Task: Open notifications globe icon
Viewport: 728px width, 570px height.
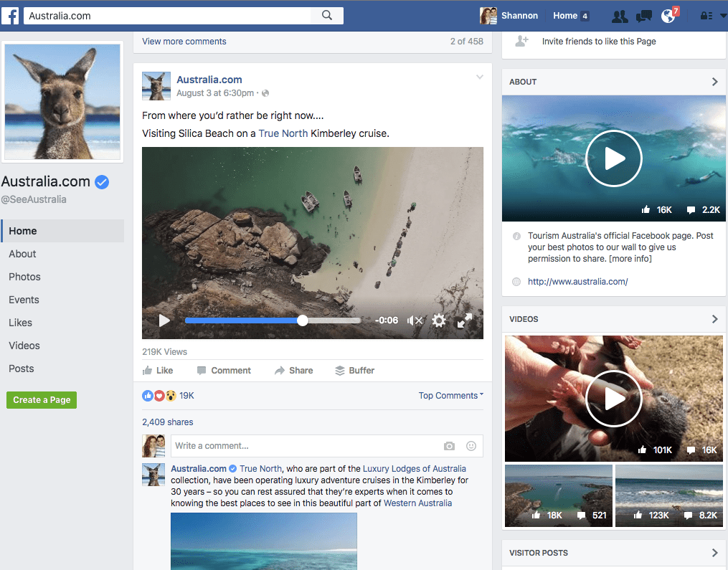Action: [x=668, y=16]
